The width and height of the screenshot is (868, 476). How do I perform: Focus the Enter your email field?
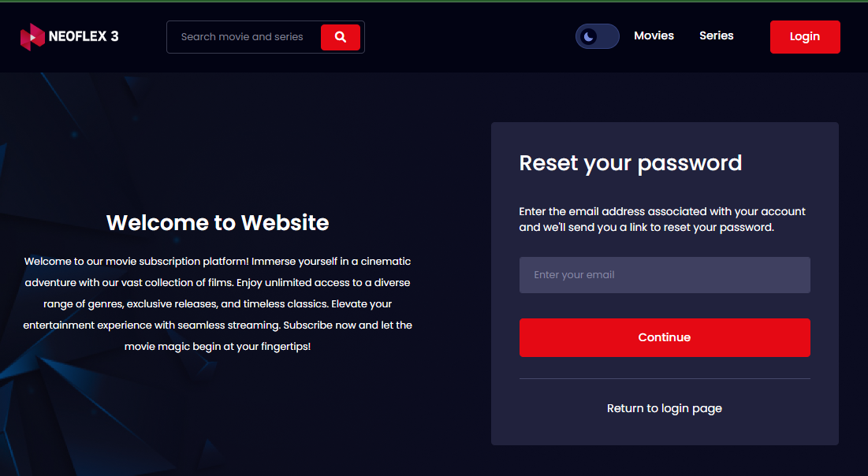click(665, 274)
